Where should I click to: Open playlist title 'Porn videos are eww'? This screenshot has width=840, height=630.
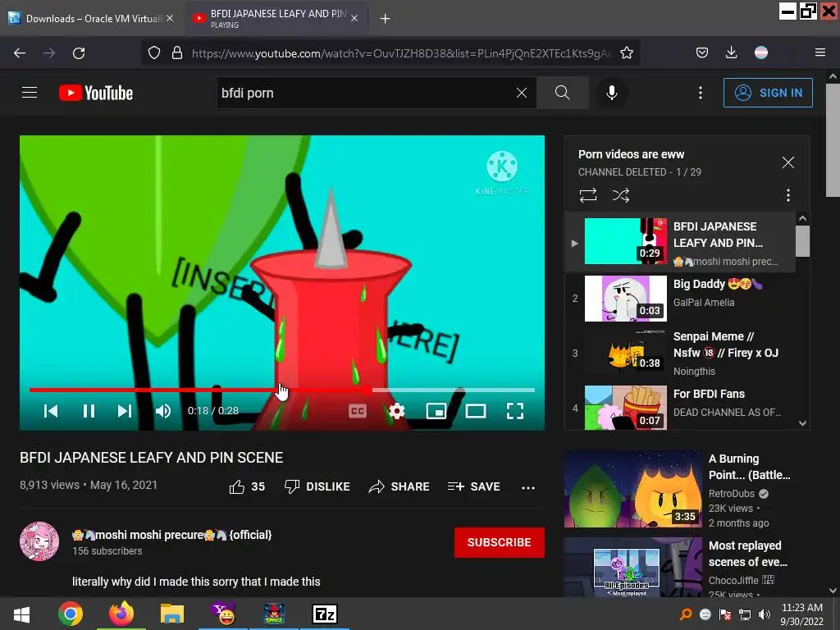coord(631,154)
